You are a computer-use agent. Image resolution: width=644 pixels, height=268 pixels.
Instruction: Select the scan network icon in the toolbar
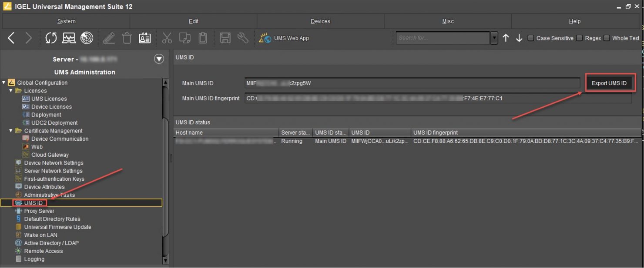pyautogui.click(x=87, y=38)
